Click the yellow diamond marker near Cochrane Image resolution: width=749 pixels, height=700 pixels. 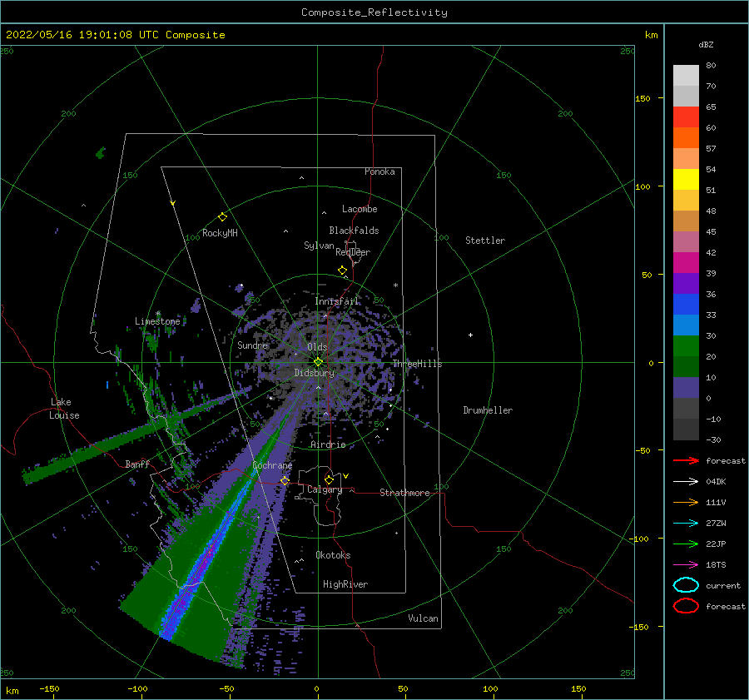pyautogui.click(x=285, y=480)
